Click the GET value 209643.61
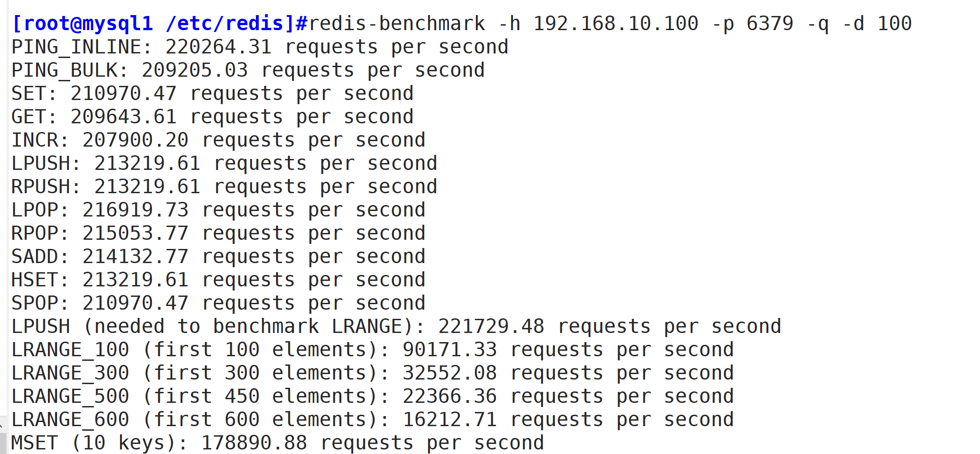 pos(124,117)
